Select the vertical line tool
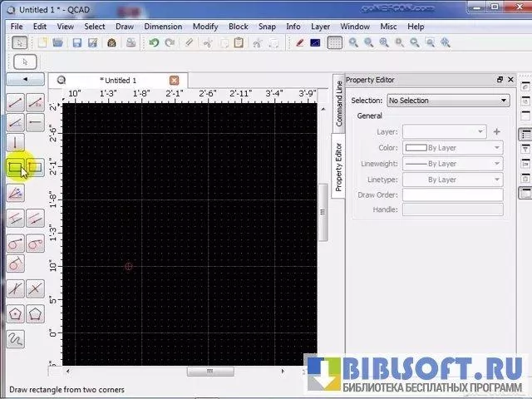The height and width of the screenshot is (399, 532). coord(15,143)
